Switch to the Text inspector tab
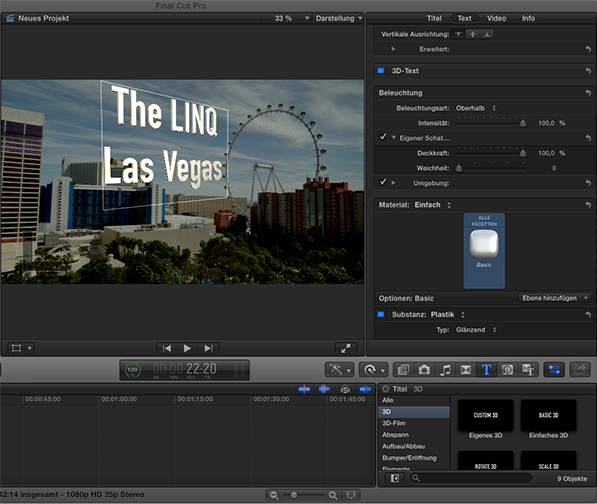Screen dimensions: 597x504 pos(464,18)
